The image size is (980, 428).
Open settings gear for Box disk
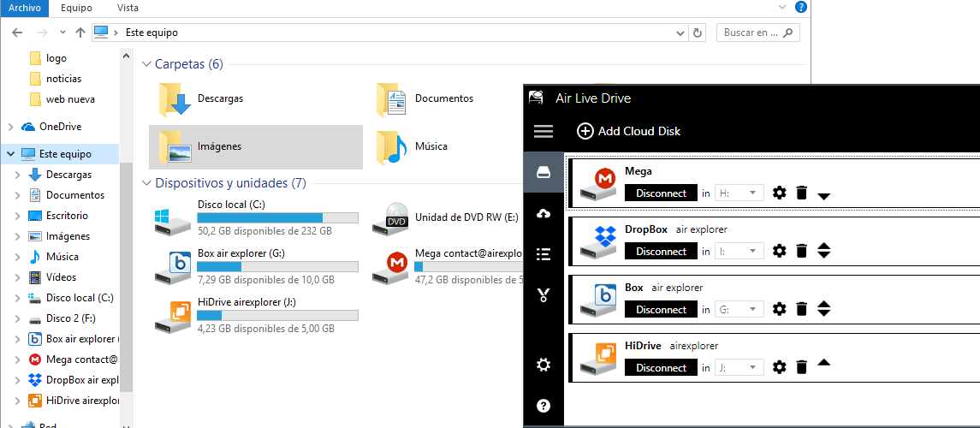point(779,309)
